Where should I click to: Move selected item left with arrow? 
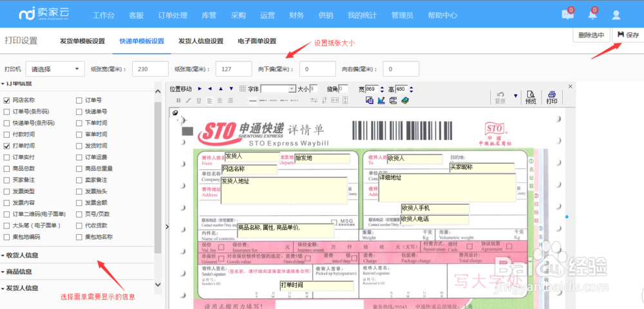coord(210,89)
